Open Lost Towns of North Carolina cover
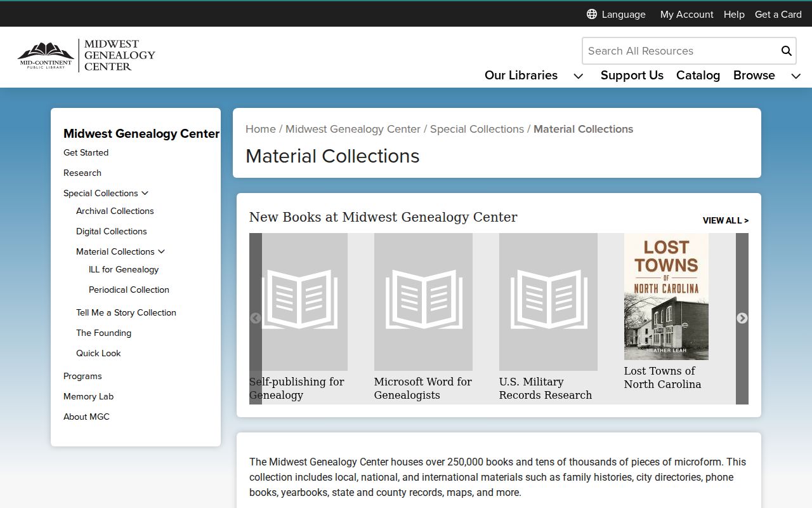This screenshot has height=508, width=812. point(666,297)
